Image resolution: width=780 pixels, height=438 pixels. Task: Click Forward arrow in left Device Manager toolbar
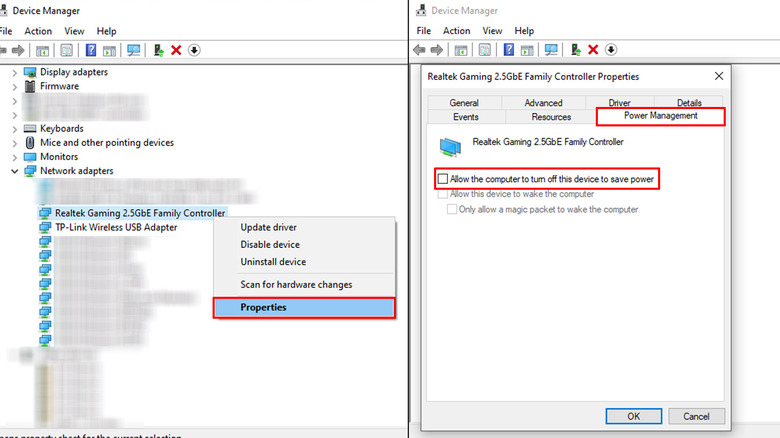point(18,50)
